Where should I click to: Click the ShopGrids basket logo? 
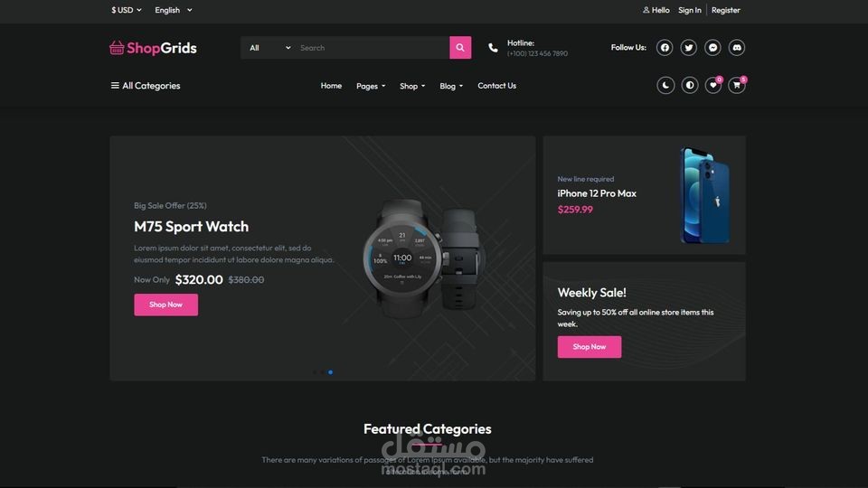point(153,48)
